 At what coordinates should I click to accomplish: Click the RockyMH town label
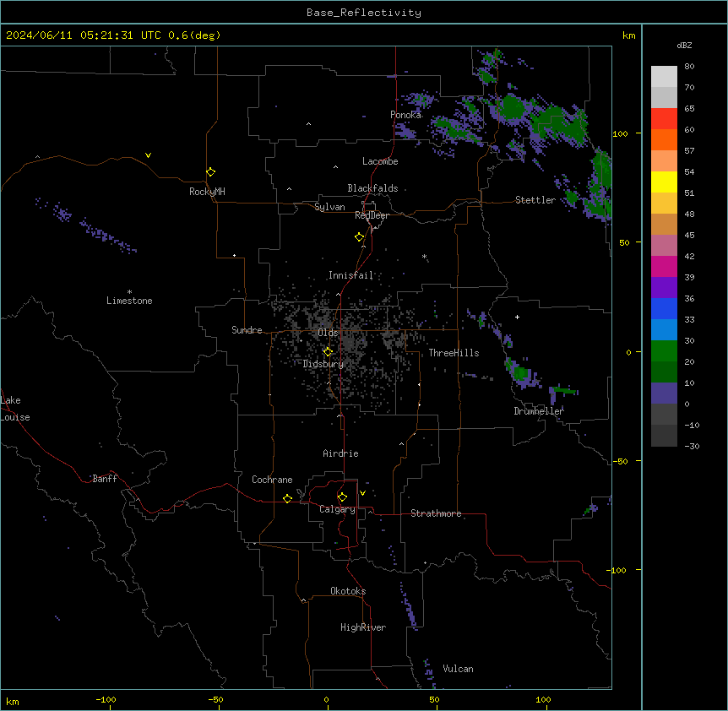207,192
